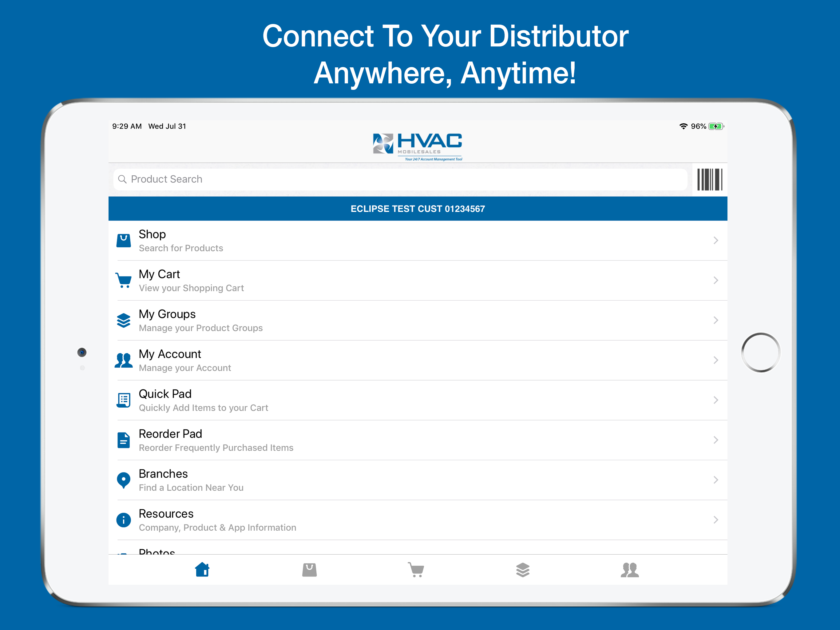The width and height of the screenshot is (840, 630).
Task: Open the Shop menu title
Action: (x=152, y=234)
